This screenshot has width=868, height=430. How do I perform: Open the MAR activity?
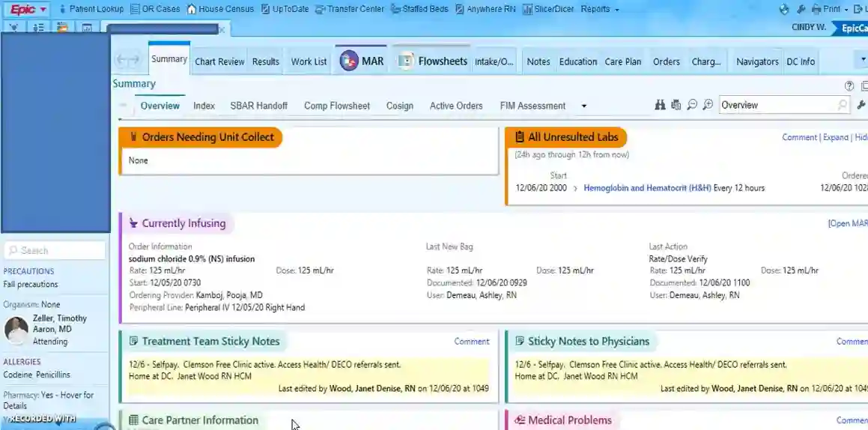click(362, 61)
